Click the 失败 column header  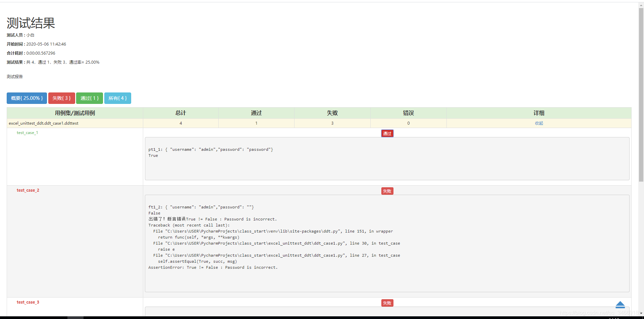(x=332, y=113)
